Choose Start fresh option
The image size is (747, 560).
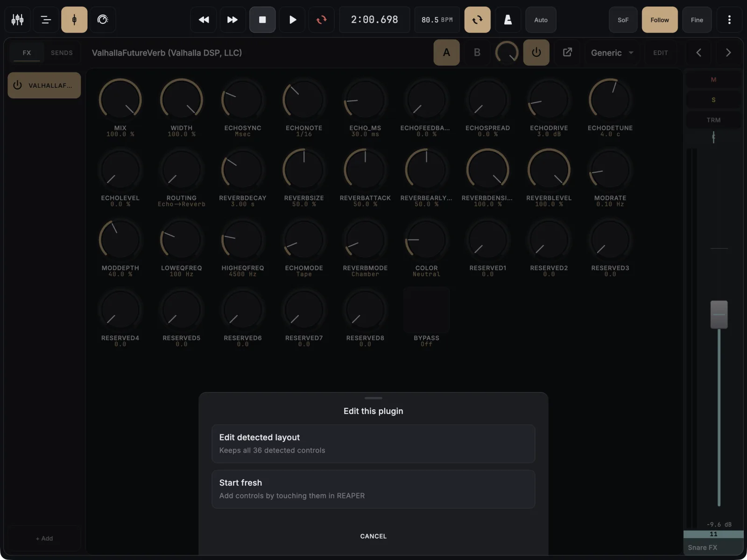coord(373,489)
